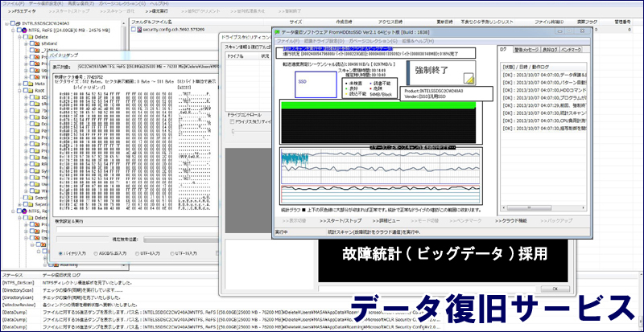
Task: Tick the checkbox for NTFS, ReFS (24.00GB)
Action: click(x=19, y=30)
